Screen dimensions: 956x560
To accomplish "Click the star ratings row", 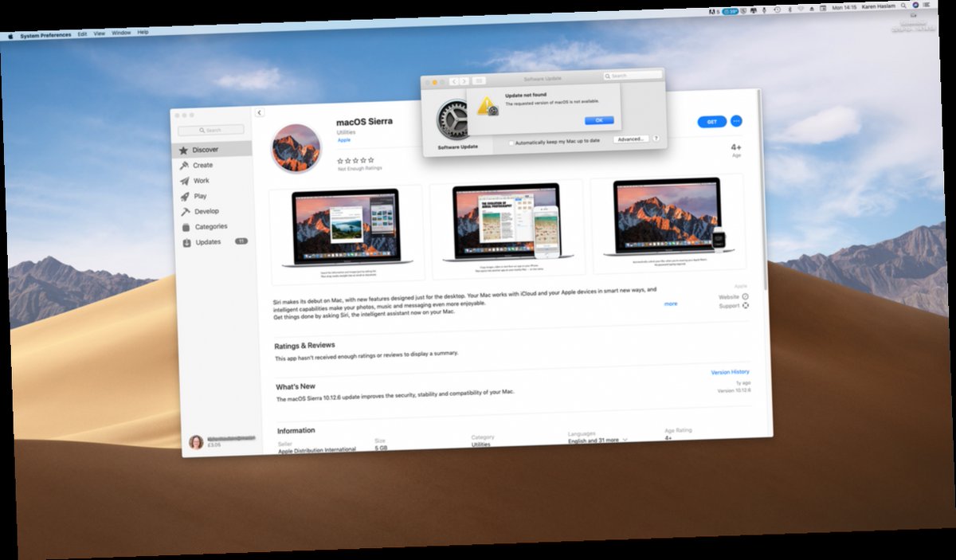I will tap(355, 160).
